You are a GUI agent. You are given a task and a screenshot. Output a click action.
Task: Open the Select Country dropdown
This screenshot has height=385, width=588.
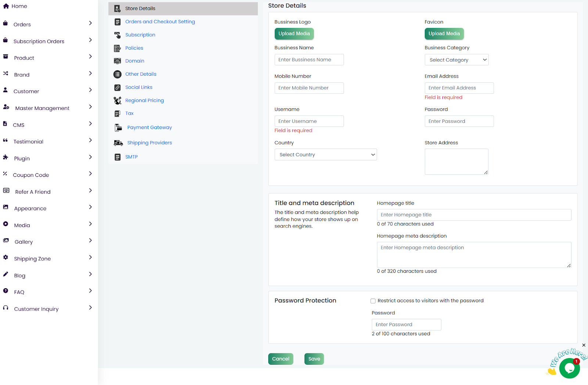(x=326, y=155)
